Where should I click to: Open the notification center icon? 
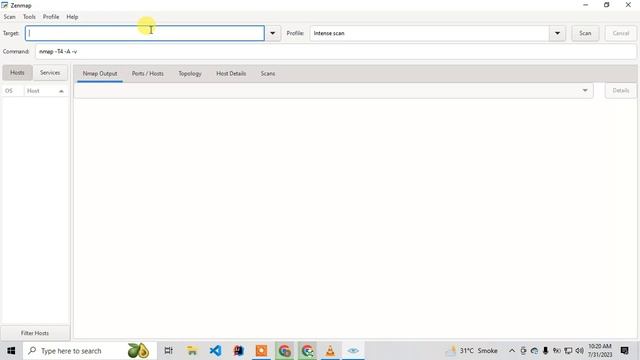pos(624,351)
